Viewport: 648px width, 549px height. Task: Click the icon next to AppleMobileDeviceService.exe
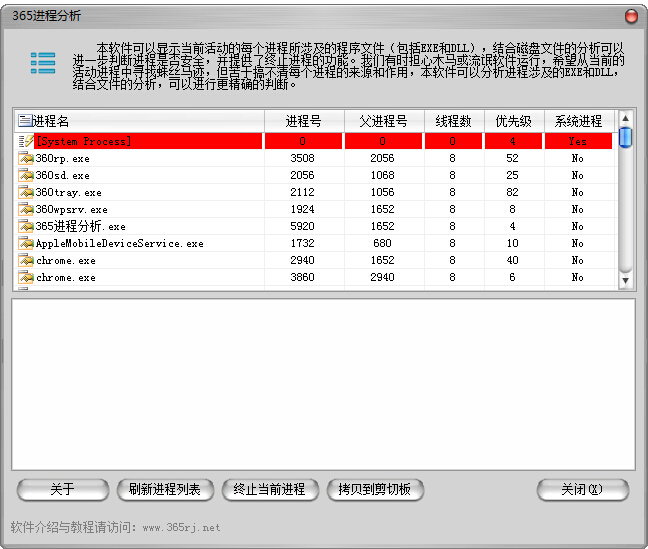coord(26,243)
